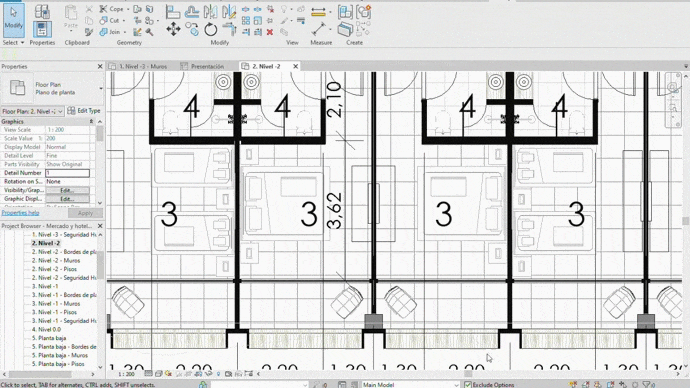Click the Apply button in Properties
This screenshot has height=388, width=690.
coord(85,213)
